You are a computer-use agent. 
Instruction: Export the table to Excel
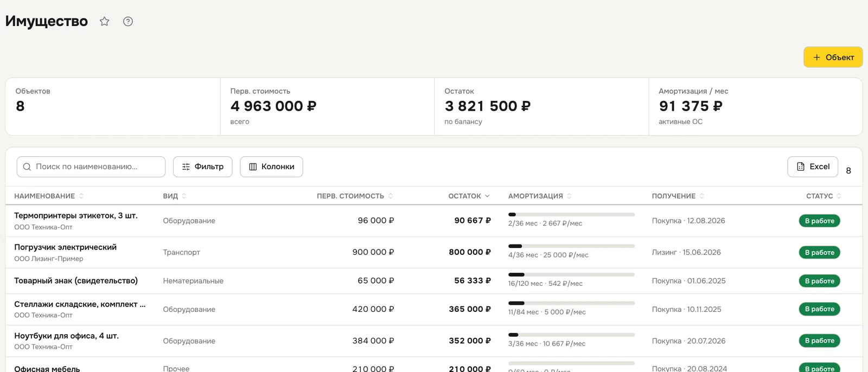[813, 167]
